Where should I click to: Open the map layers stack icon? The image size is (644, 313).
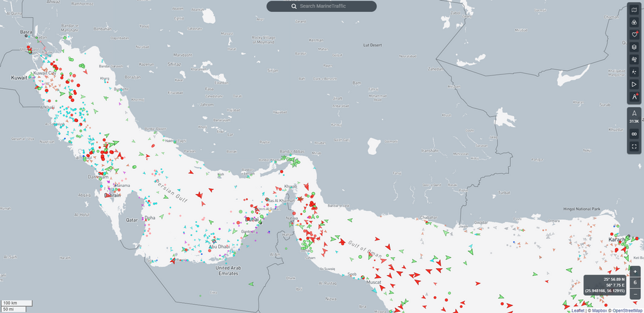click(634, 47)
